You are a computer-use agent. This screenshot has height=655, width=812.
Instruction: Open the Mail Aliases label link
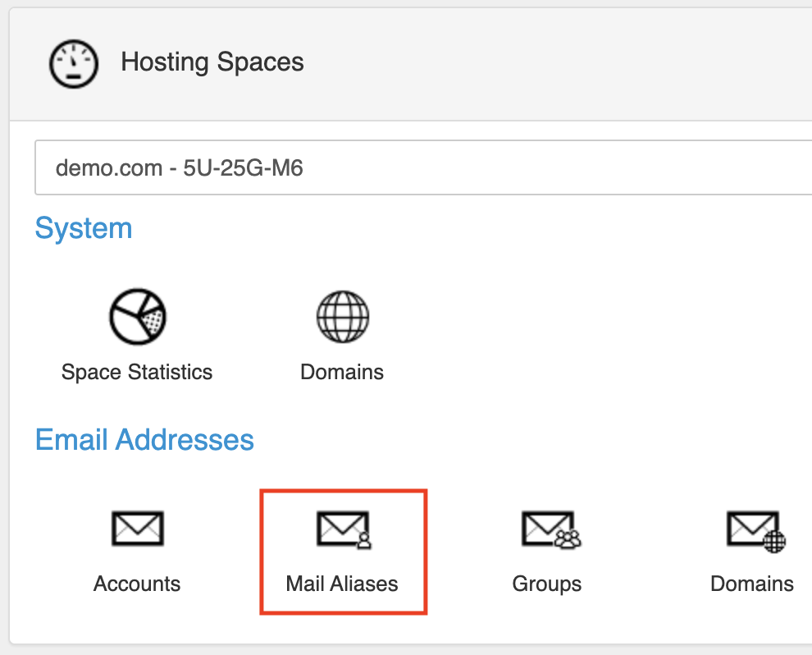click(x=342, y=584)
